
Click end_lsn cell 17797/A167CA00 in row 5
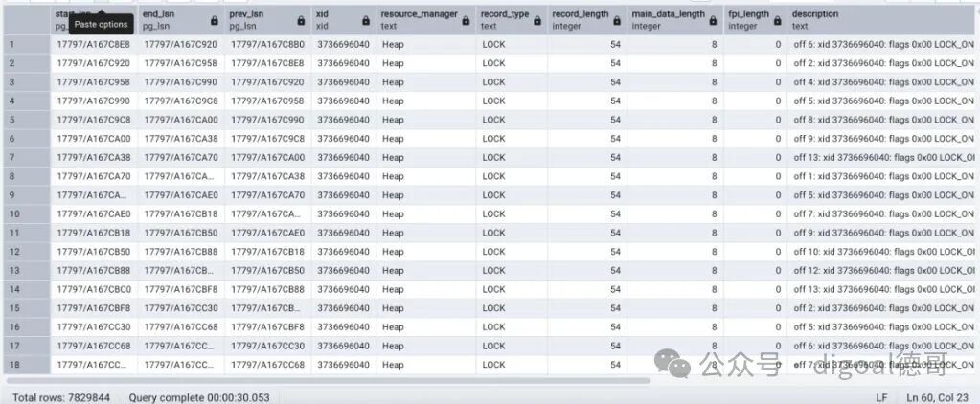point(181,120)
